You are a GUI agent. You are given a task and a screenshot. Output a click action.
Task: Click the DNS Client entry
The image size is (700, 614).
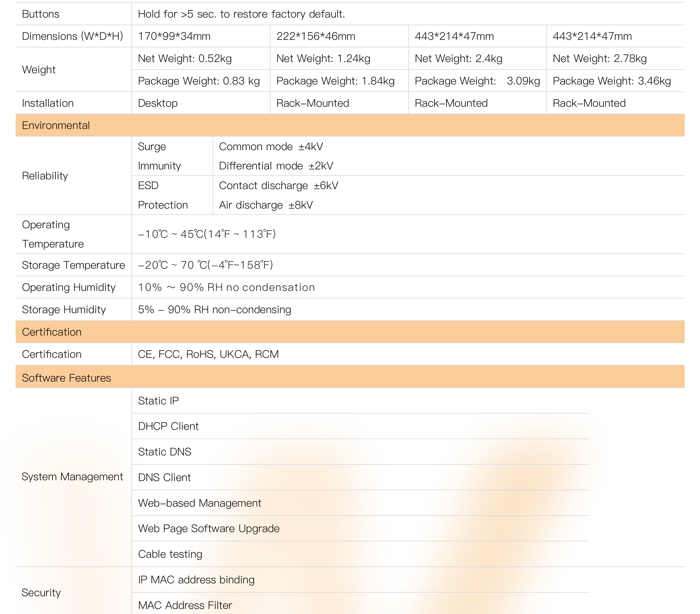tap(164, 477)
